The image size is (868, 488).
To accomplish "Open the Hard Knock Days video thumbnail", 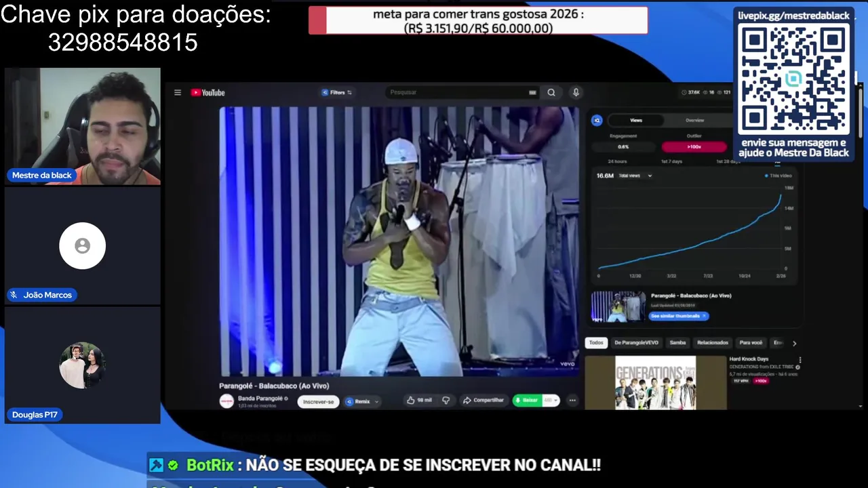I will [655, 382].
